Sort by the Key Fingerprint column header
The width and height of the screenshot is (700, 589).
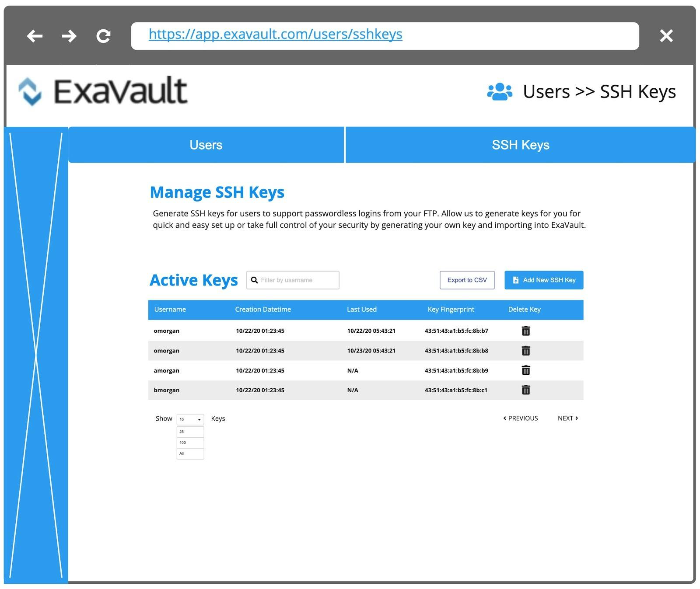point(451,309)
